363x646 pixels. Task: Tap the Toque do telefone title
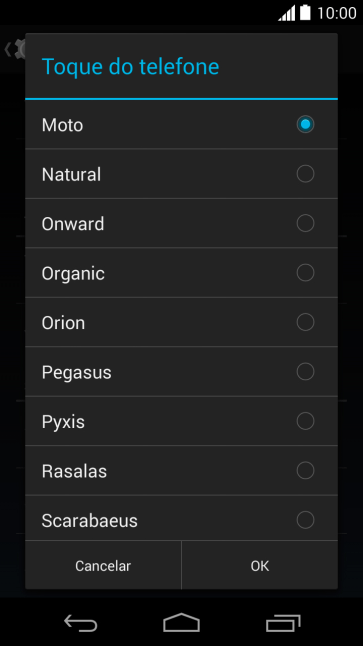130,66
